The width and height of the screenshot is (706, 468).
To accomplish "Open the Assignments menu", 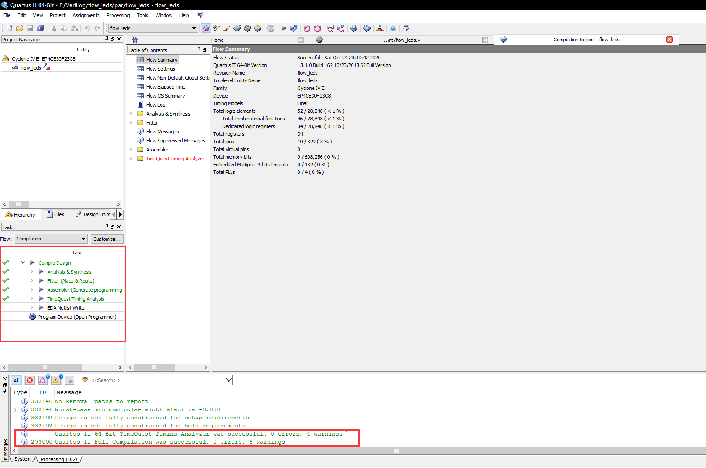I will [x=86, y=15].
